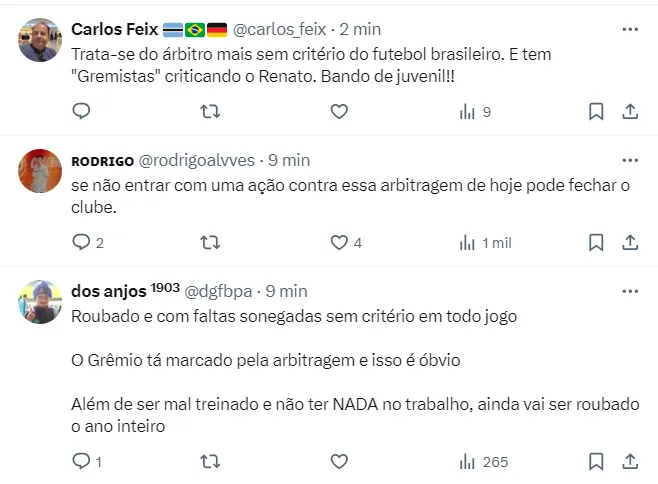
Task: Open @rodrigoalvves profile handle link
Action: point(198,160)
